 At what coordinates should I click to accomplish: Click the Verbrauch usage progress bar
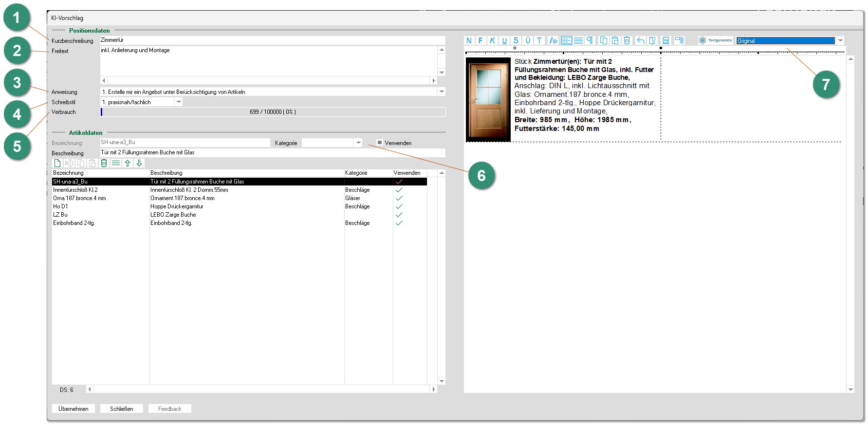point(273,112)
